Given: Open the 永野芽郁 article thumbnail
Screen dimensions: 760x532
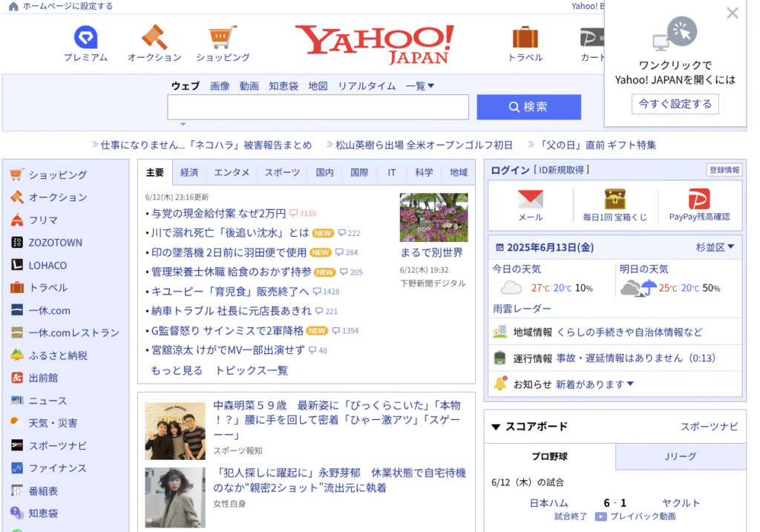Looking at the screenshot, I should pyautogui.click(x=175, y=497).
